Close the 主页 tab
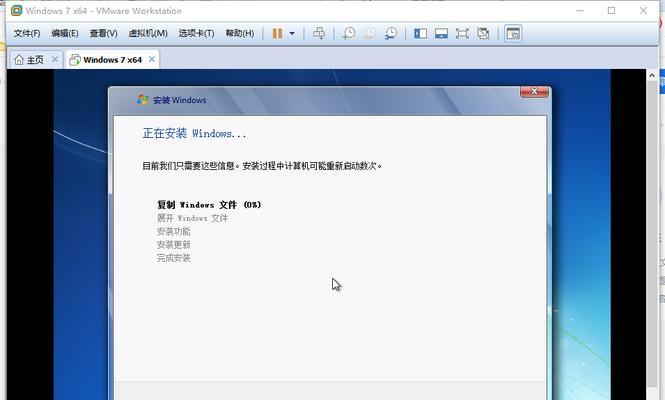665x400 pixels. pos(55,59)
